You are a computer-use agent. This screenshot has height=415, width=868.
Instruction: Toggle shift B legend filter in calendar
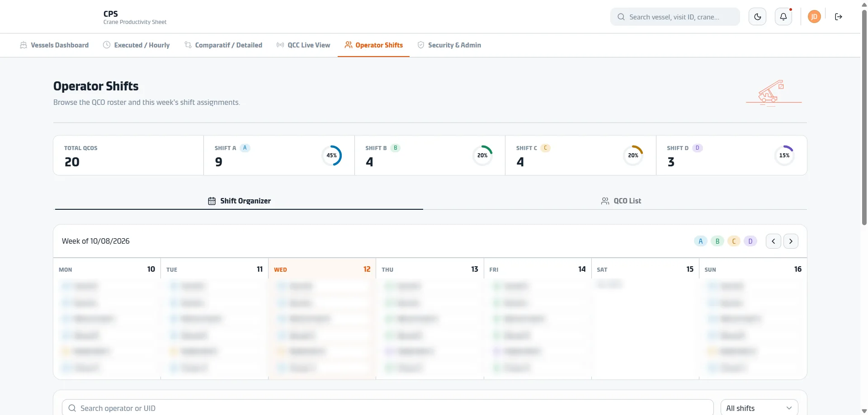coord(717,241)
